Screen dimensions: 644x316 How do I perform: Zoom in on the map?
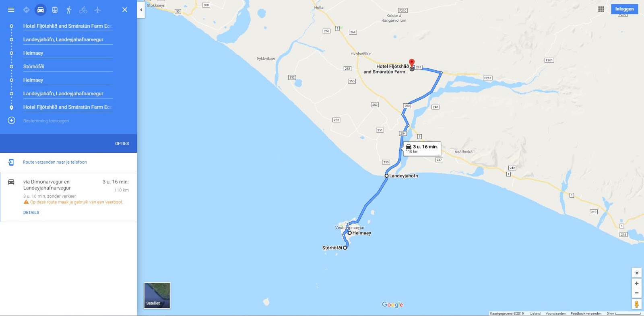(x=636, y=283)
